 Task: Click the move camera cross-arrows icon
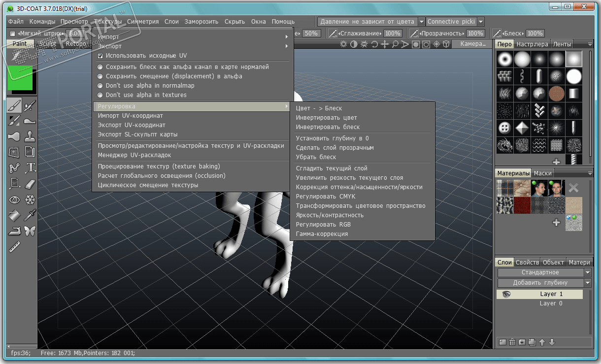(x=385, y=44)
